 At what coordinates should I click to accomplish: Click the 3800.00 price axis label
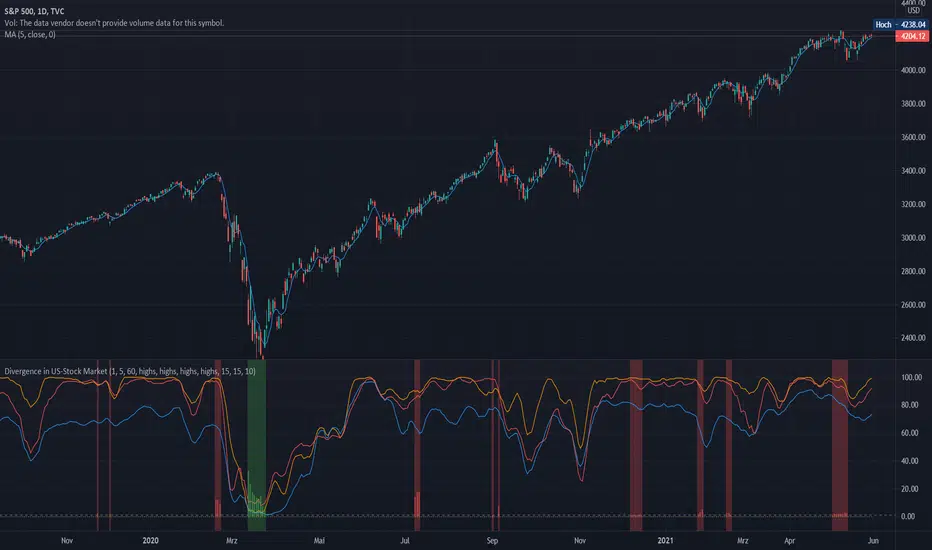[913, 103]
